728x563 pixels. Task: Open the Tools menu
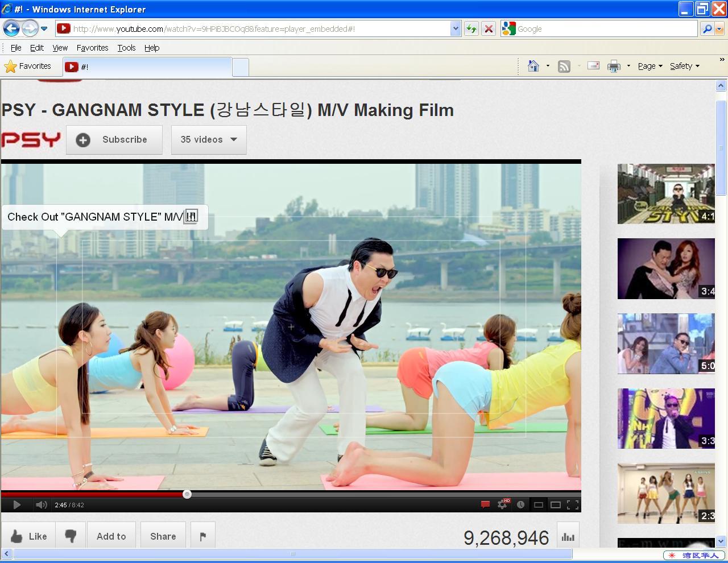point(126,48)
